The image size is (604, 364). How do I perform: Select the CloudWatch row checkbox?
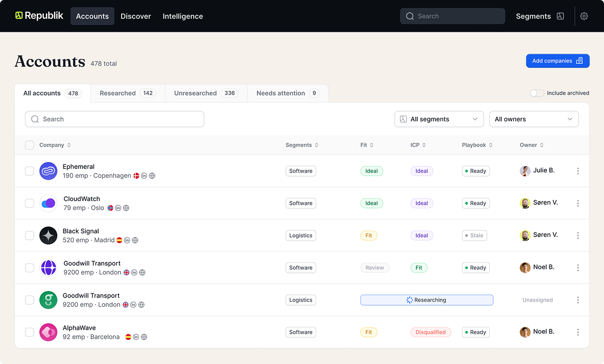tap(30, 203)
